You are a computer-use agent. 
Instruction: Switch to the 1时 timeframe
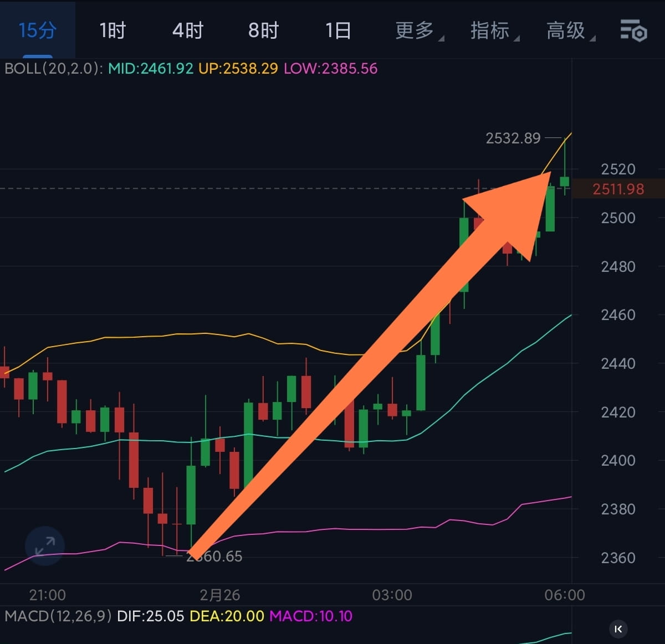tap(112, 30)
